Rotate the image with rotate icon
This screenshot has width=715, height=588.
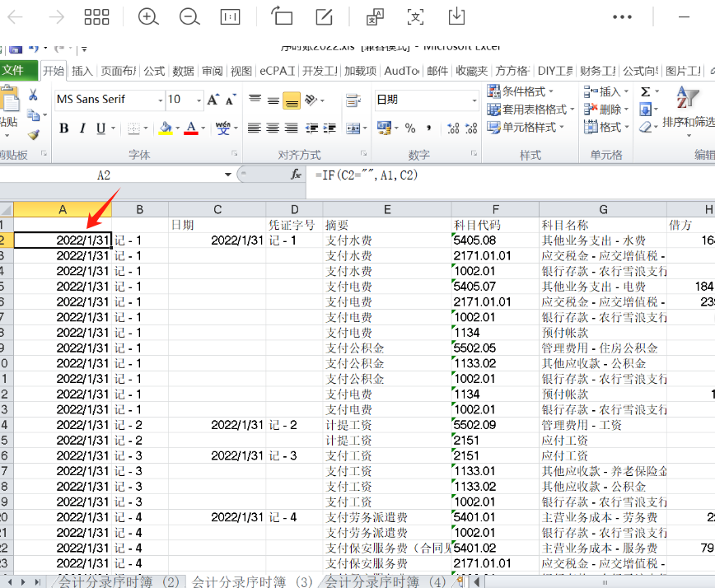click(282, 16)
